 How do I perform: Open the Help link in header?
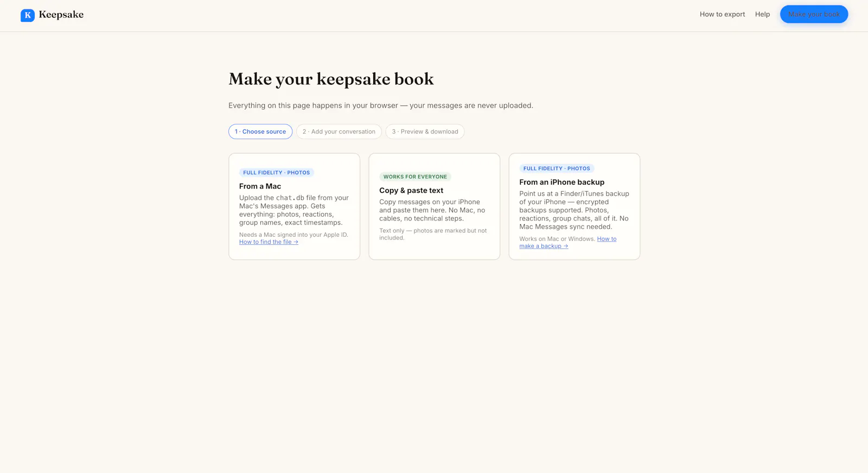762,14
